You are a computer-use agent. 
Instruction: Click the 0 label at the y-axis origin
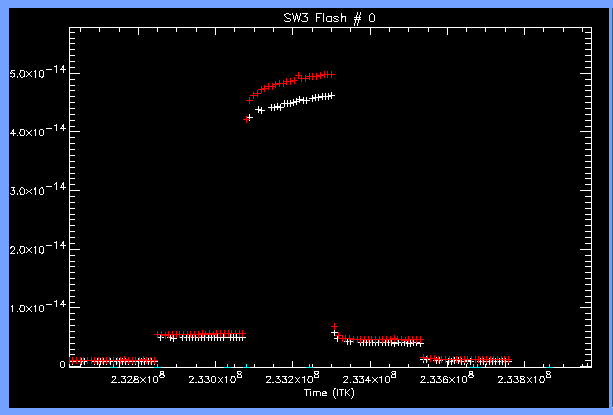click(61, 365)
